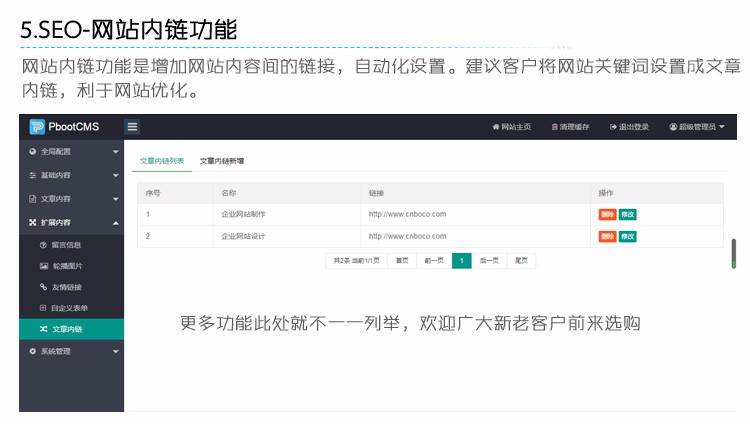Delete the 企业网站制作 row
Image resolution: width=750 pixels, height=424 pixels.
click(x=607, y=214)
